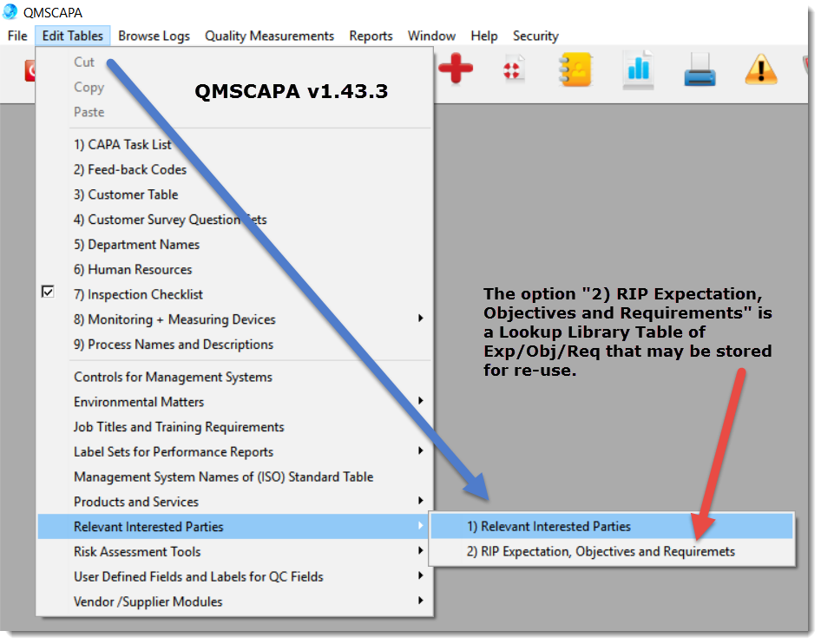Click the QMSCAPA app icon in title bar
This screenshot has width=821, height=644.
[x=10, y=11]
